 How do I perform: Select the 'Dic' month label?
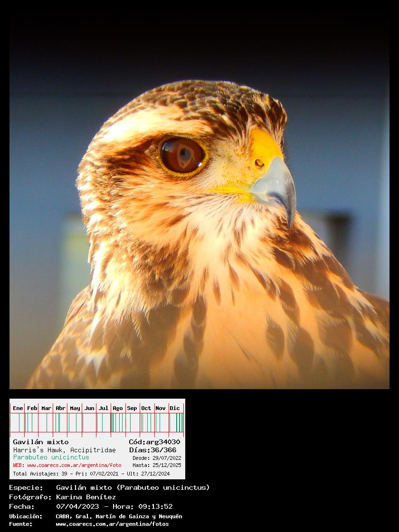click(x=175, y=408)
